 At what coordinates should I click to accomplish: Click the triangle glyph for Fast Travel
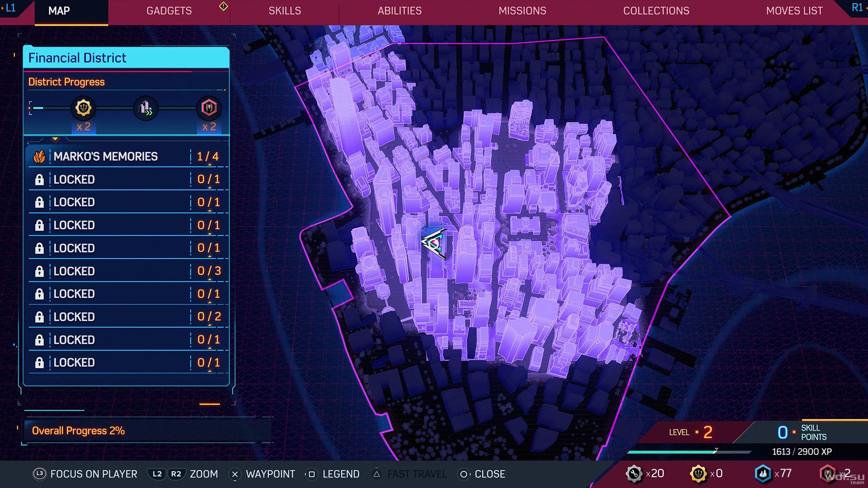point(377,474)
